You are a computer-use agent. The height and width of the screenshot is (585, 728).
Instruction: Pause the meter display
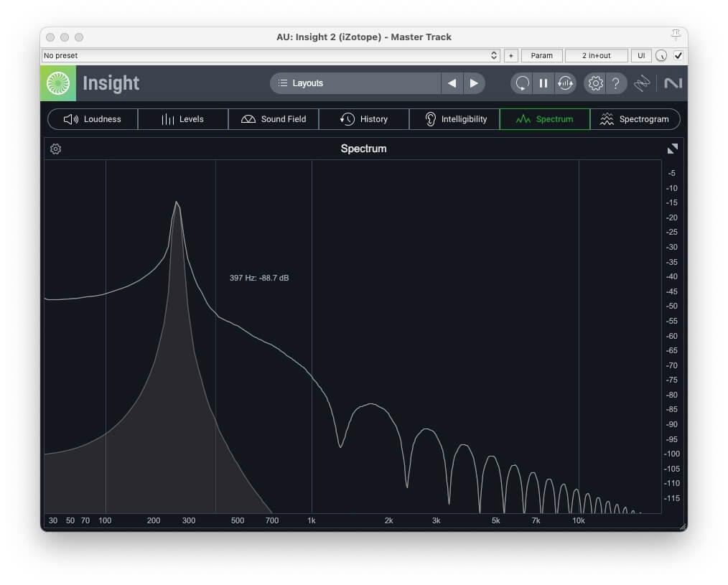543,83
